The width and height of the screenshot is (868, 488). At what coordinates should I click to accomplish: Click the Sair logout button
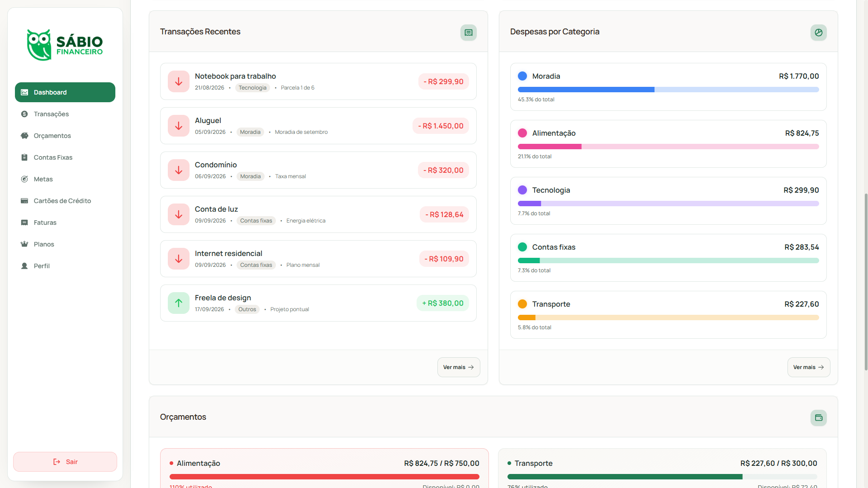pos(65,462)
